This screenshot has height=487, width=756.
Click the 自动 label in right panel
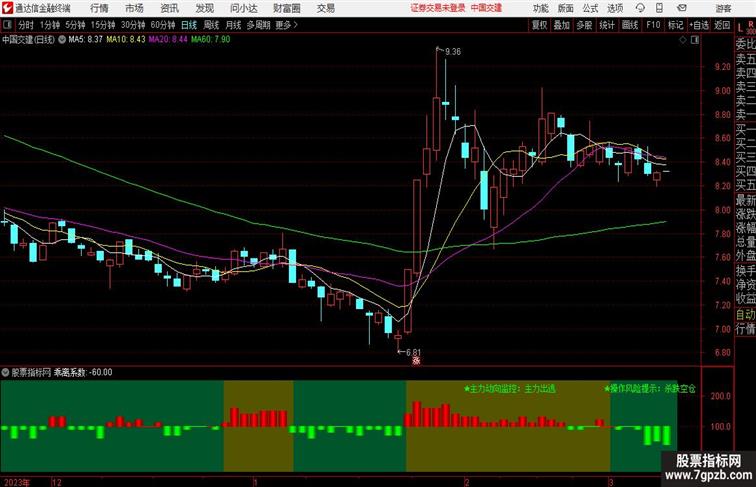click(745, 314)
